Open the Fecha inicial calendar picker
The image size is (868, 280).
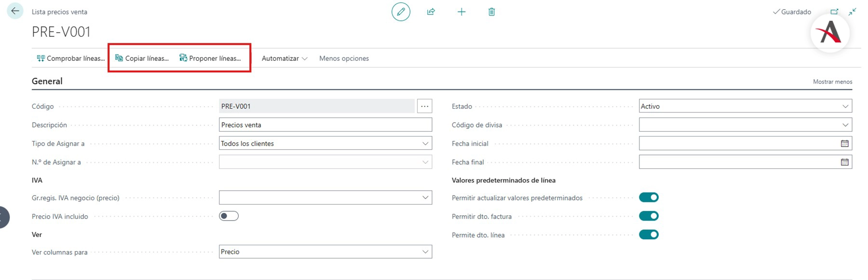click(844, 143)
